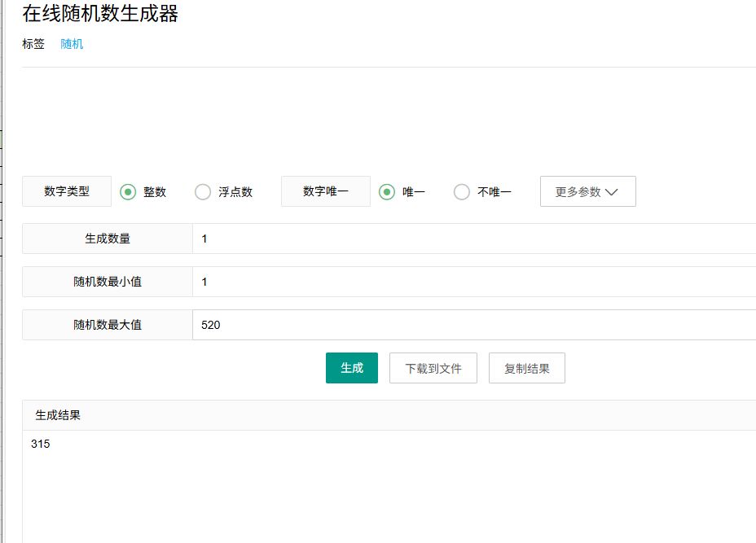Click the 生成结果 output text area

389,487
